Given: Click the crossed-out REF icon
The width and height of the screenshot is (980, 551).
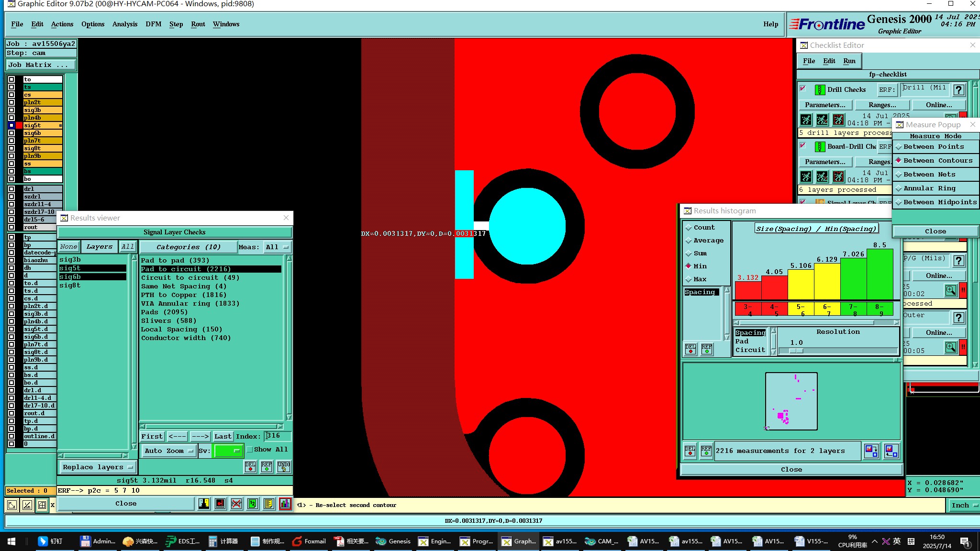Looking at the screenshot, I should pos(236,504).
